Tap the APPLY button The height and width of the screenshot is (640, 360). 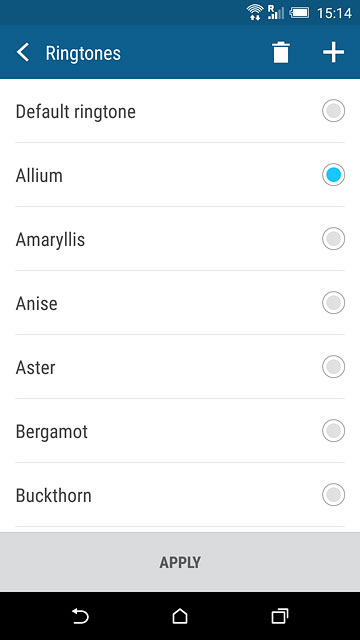180,562
